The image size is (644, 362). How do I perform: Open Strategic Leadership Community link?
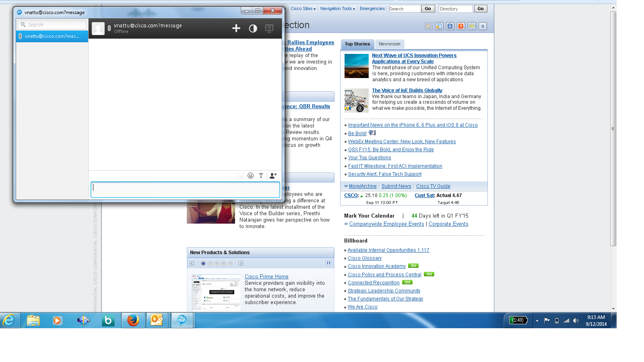384,291
